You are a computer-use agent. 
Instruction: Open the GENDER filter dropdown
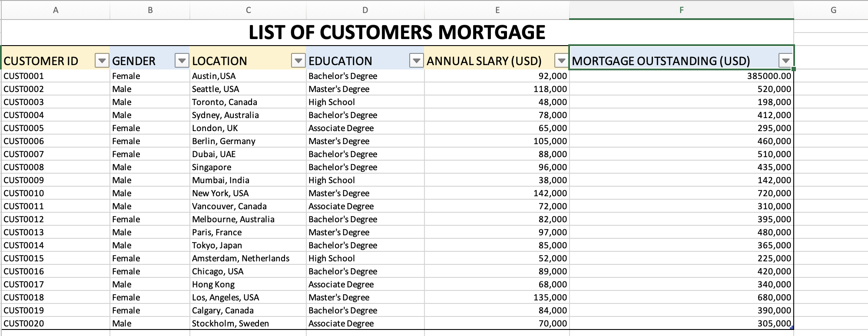[x=182, y=61]
